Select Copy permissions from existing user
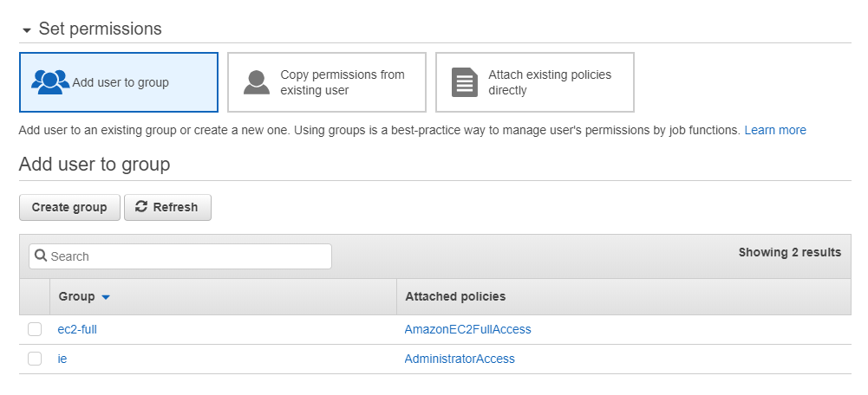This screenshot has height=395, width=868. (327, 82)
